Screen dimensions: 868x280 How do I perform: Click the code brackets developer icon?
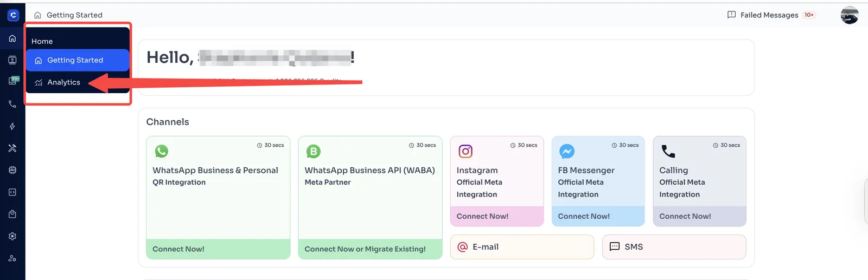[x=12, y=192]
